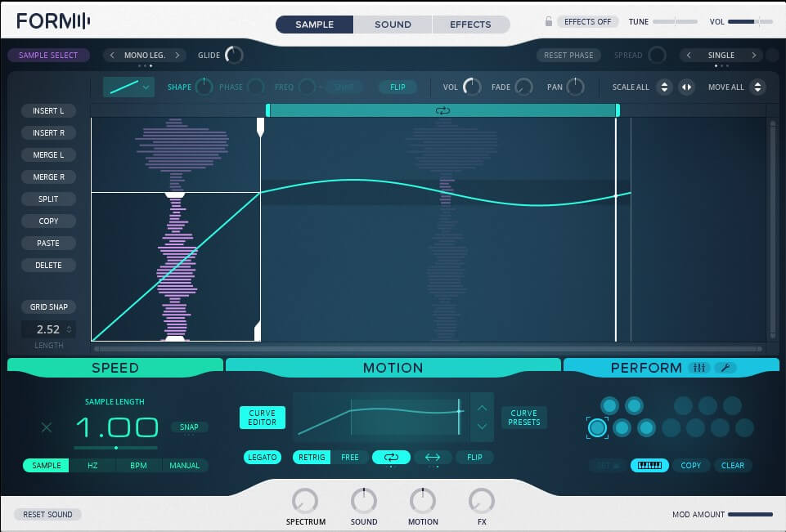Click the lock icon near Effects Off
Image resolution: width=786 pixels, height=532 pixels.
(x=549, y=21)
